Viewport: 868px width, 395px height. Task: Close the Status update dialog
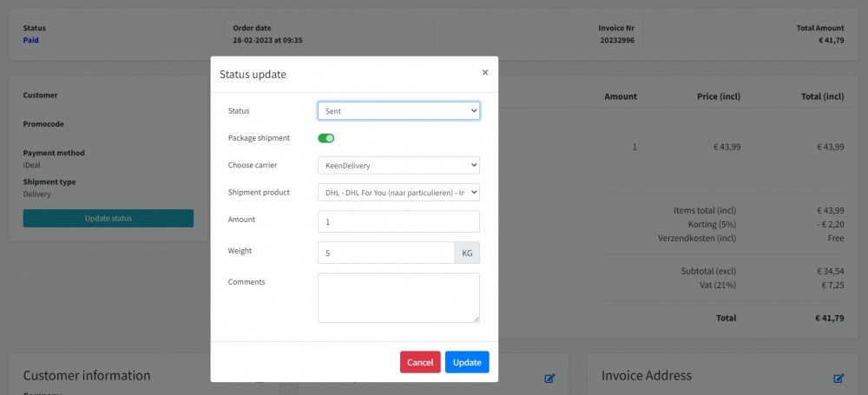coord(485,73)
